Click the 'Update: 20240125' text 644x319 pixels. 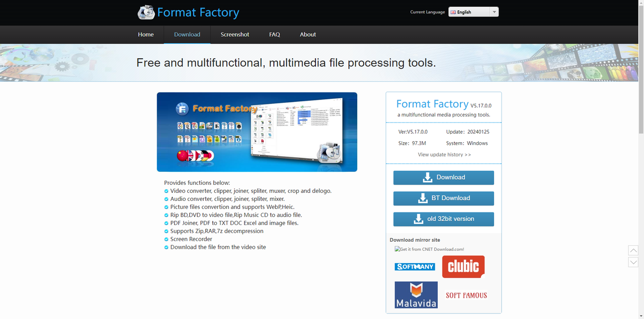(468, 132)
